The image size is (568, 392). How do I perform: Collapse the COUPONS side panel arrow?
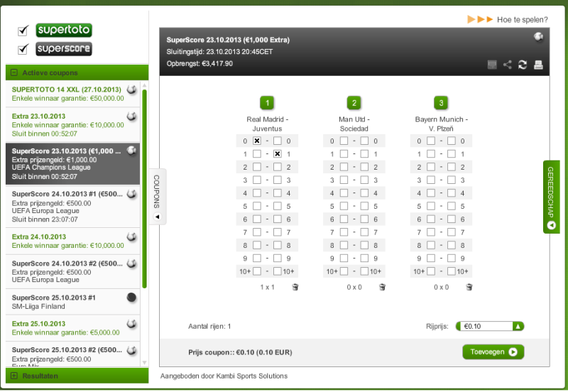(x=157, y=217)
